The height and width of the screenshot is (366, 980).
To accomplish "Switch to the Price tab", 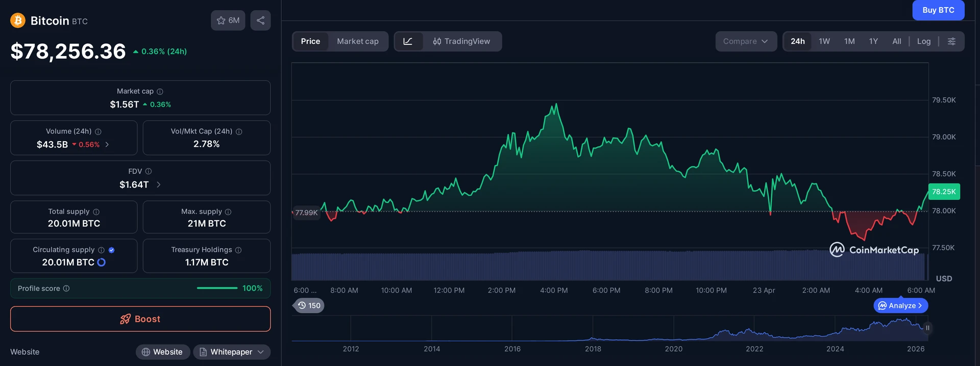I will point(310,41).
